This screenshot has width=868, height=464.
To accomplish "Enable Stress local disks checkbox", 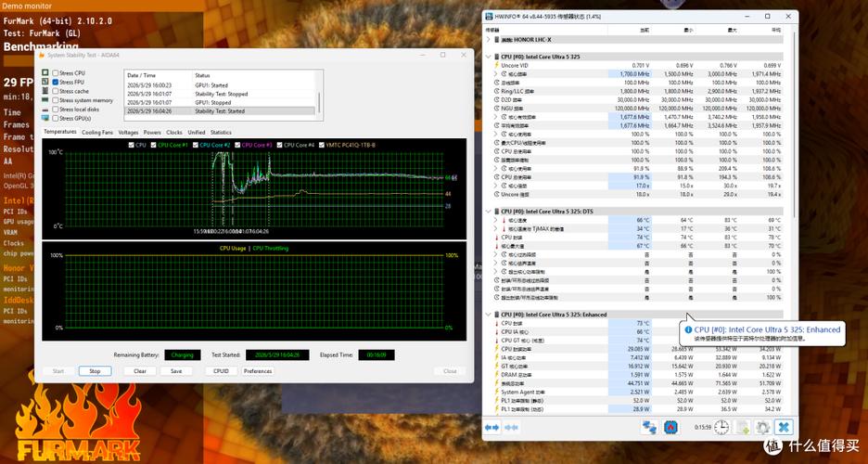I will click(56, 110).
